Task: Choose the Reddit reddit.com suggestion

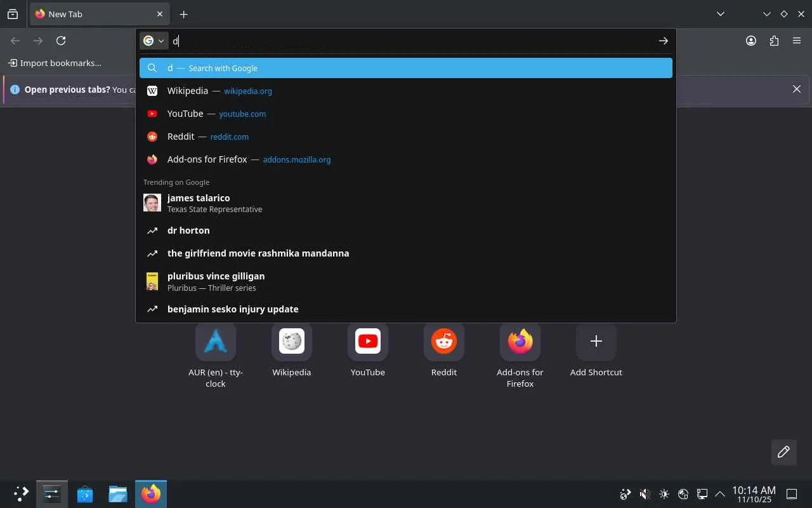Action: tap(406, 137)
